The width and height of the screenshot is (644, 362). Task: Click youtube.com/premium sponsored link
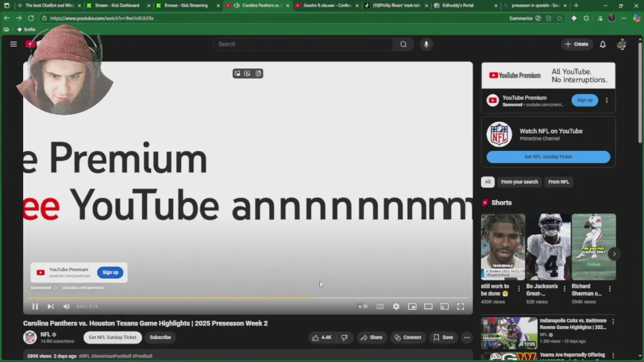click(x=83, y=288)
